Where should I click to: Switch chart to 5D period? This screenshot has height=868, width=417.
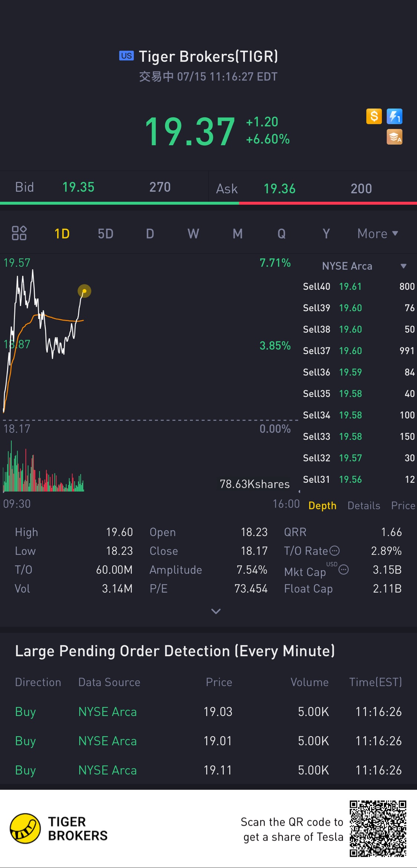(106, 234)
